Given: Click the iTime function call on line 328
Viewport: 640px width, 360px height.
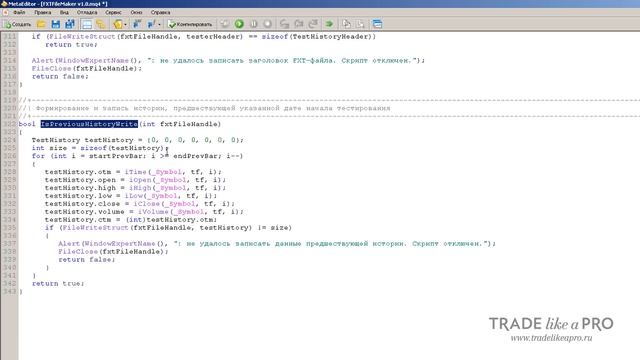Looking at the screenshot, I should point(136,172).
